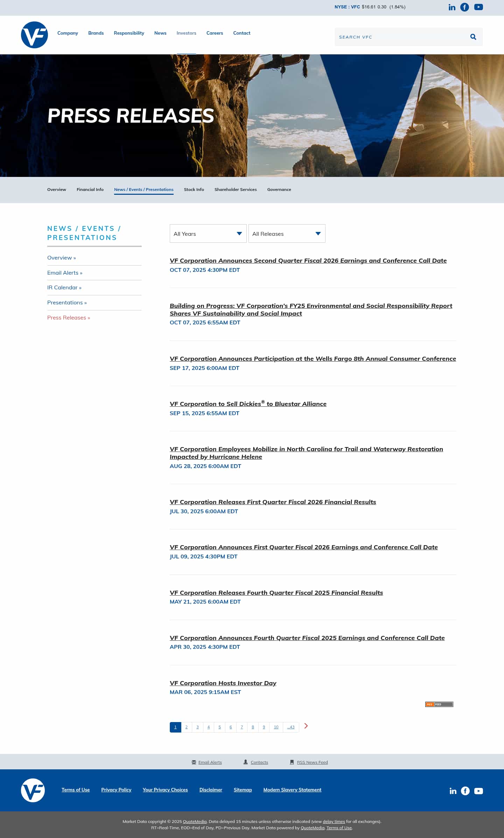
Task: Open LinkedIn icon in the blue footer
Action: point(453,791)
